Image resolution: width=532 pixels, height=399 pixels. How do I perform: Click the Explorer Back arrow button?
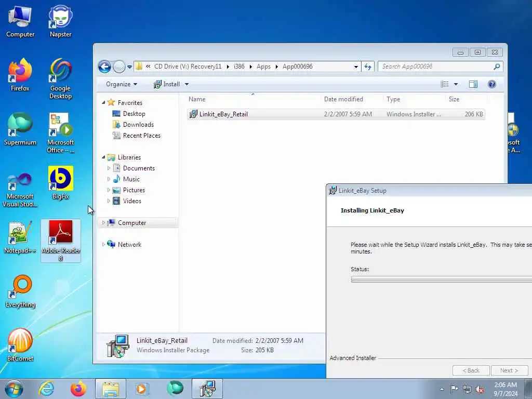105,66
